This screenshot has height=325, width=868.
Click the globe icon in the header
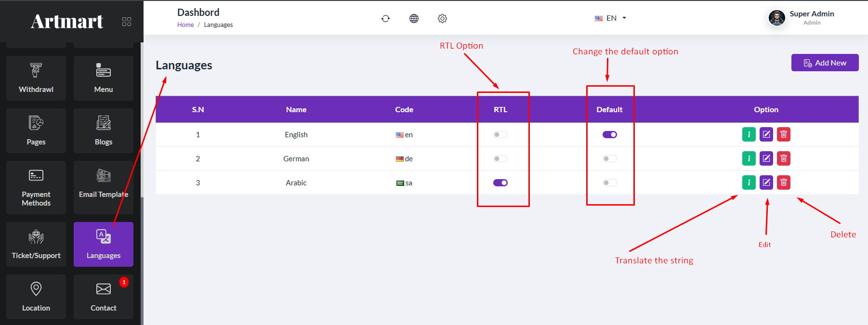tap(414, 18)
